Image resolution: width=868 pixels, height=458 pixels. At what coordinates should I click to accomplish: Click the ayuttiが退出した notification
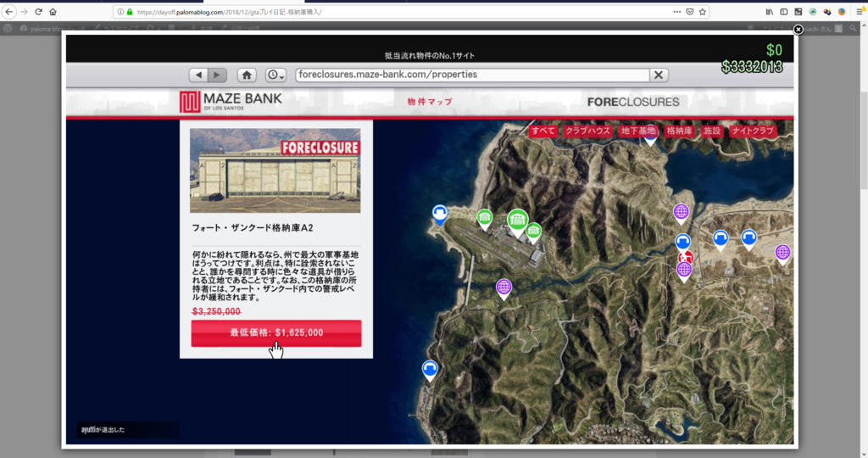(103, 430)
